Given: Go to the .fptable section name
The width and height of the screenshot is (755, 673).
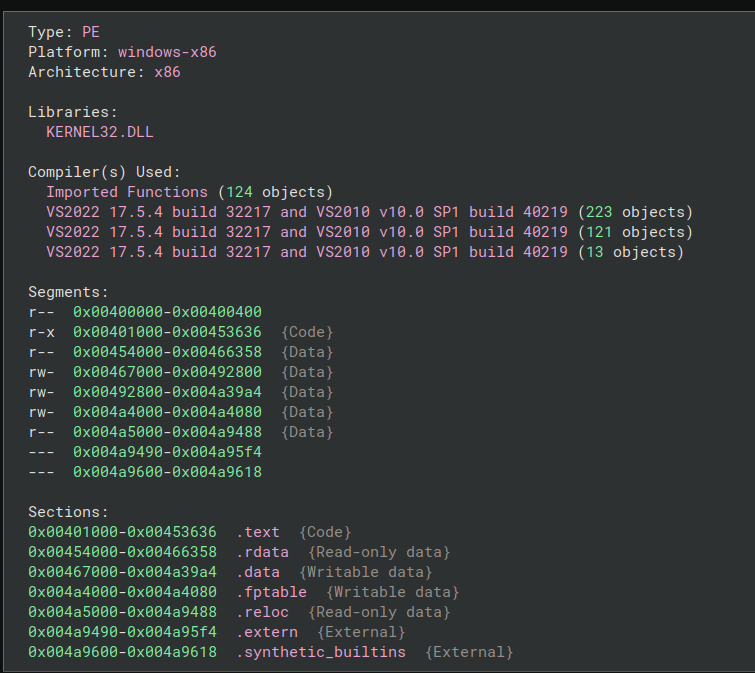Looking at the screenshot, I should [271, 592].
